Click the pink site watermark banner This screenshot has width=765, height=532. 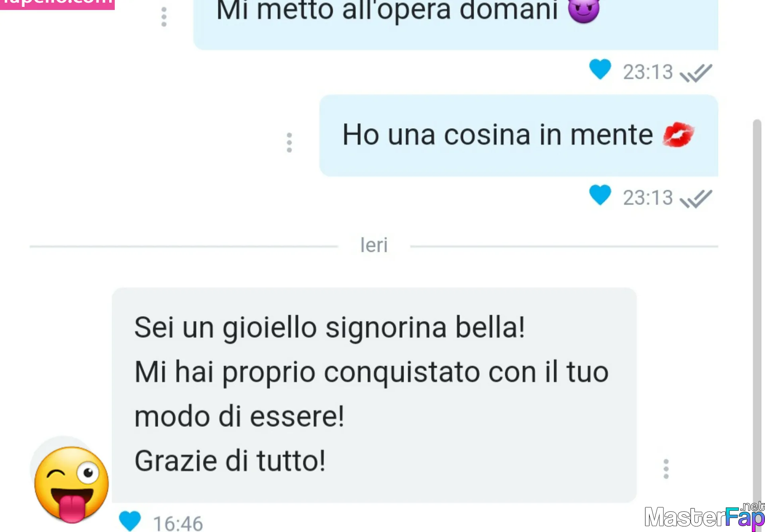[57, 4]
